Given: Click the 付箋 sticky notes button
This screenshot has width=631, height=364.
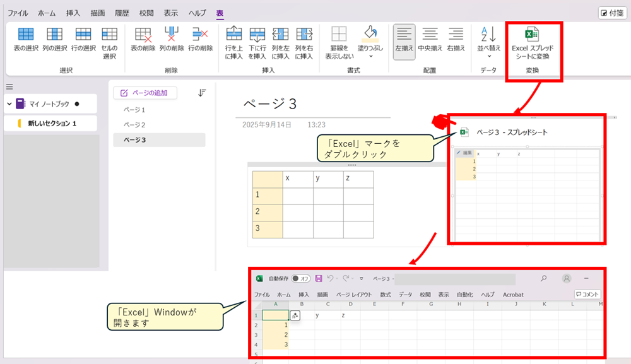Looking at the screenshot, I should click(x=612, y=13).
